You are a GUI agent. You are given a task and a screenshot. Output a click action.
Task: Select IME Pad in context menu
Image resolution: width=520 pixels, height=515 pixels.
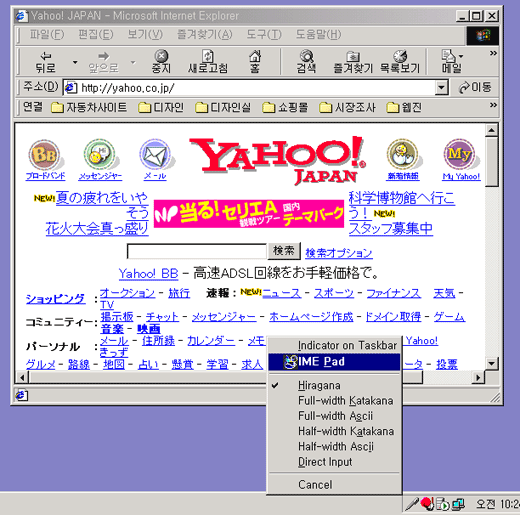pos(334,362)
